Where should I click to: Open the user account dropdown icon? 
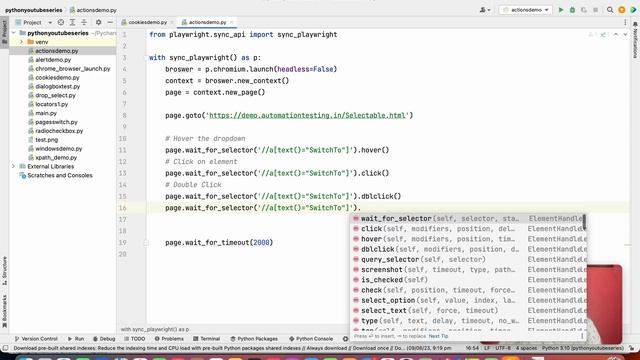(484, 10)
